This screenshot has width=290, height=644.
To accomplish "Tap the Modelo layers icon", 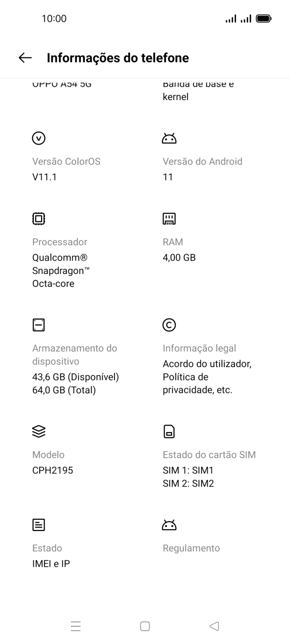I will (38, 431).
